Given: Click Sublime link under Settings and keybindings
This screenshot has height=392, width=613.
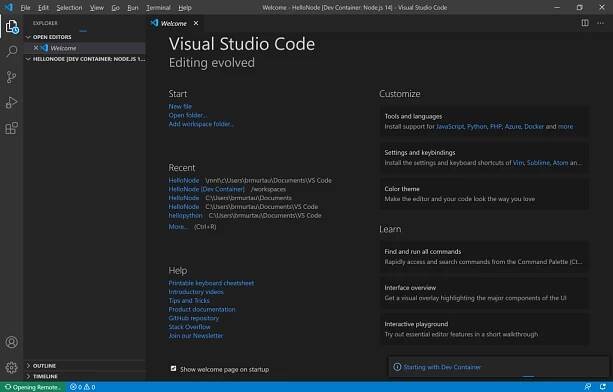Looking at the screenshot, I should pos(538,163).
